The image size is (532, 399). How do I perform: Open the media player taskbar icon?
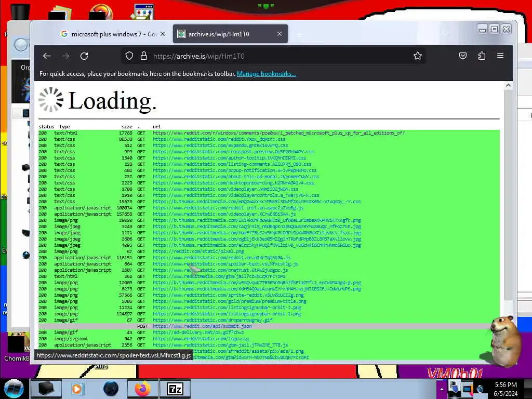click(x=77, y=389)
